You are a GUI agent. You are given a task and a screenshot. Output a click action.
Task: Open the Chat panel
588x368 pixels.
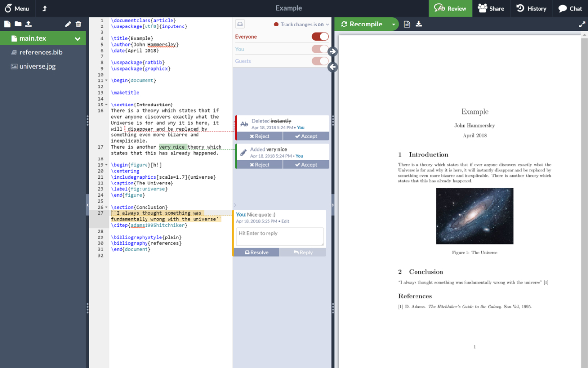570,8
